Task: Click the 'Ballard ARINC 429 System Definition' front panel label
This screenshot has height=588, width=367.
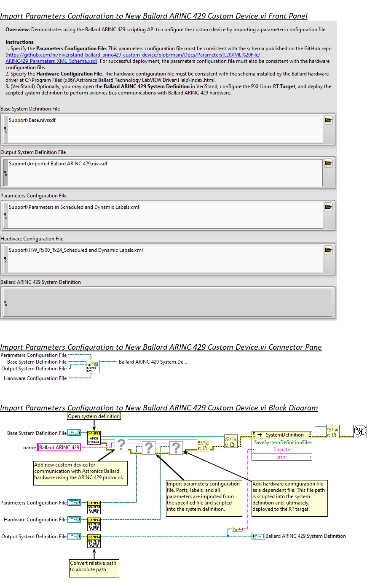Action: [41, 282]
